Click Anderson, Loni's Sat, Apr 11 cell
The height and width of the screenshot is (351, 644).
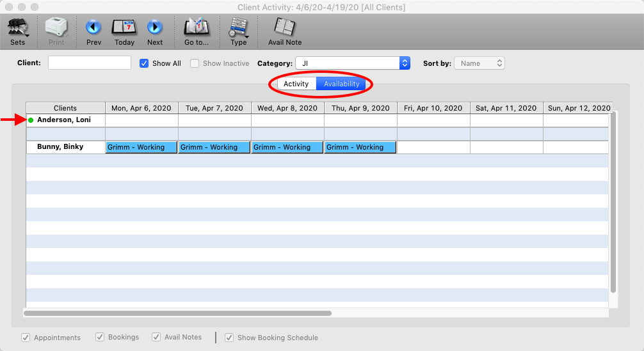506,120
